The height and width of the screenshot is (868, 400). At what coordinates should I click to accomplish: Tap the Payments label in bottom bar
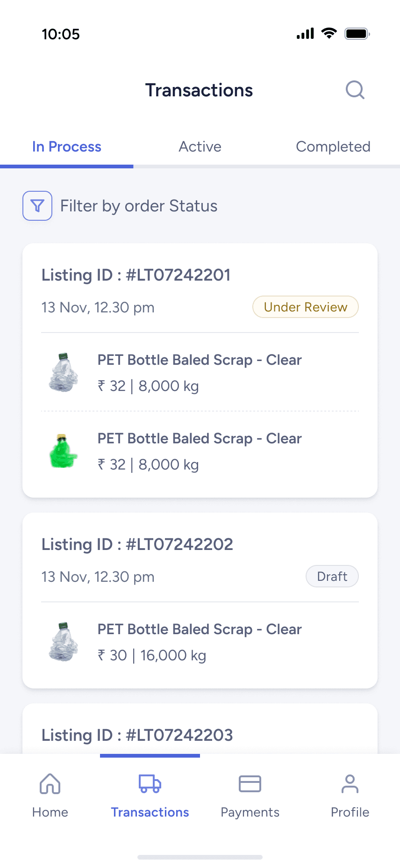(x=250, y=812)
